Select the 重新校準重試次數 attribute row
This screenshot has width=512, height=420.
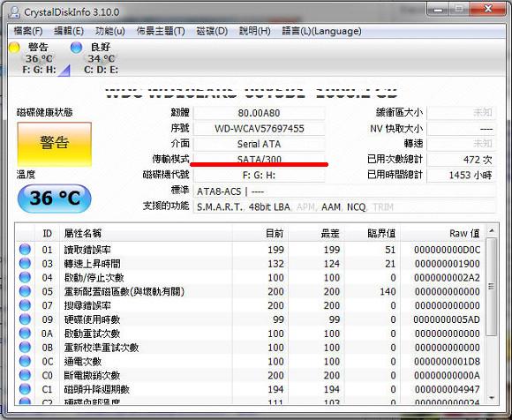(250, 348)
